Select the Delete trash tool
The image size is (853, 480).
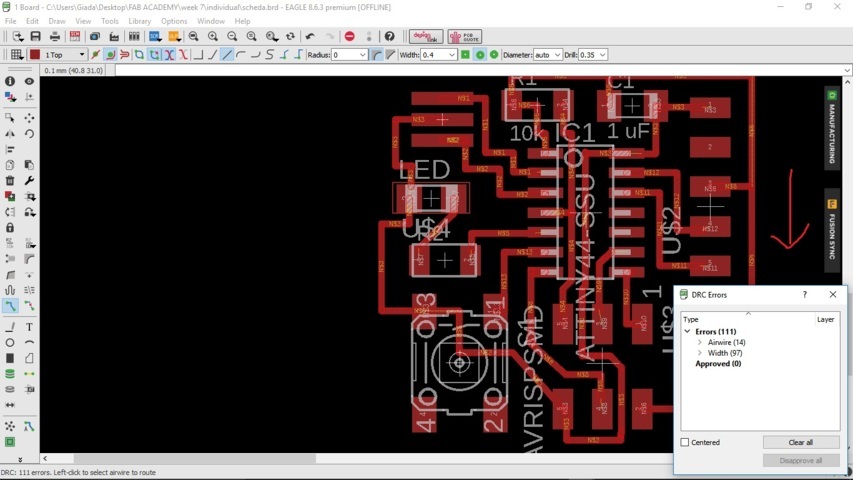click(10, 181)
